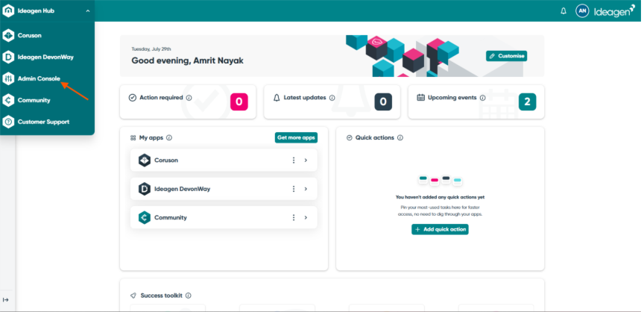Click the 'Tuesday, July 29th' date text

pyautogui.click(x=151, y=49)
